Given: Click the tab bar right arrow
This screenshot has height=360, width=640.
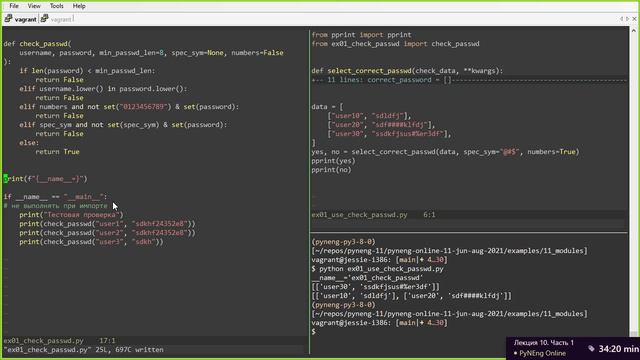Looking at the screenshot, I should pos(628,19).
